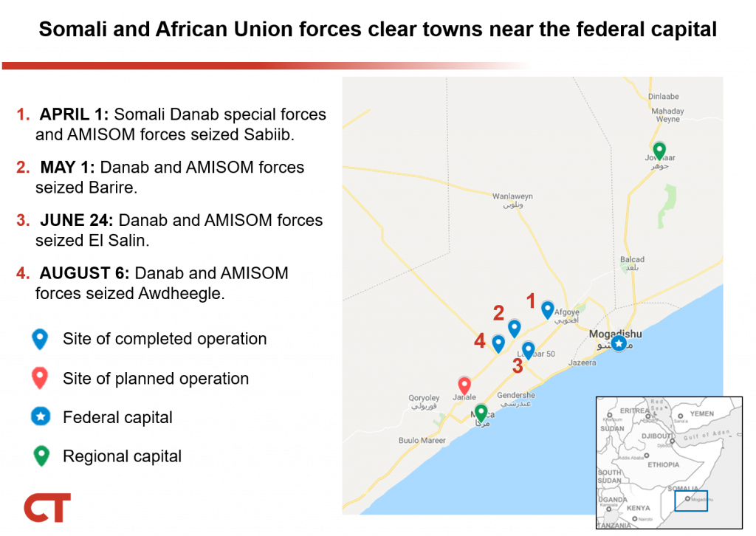
Task: Click the red gradient bar under title
Action: [x=266, y=66]
